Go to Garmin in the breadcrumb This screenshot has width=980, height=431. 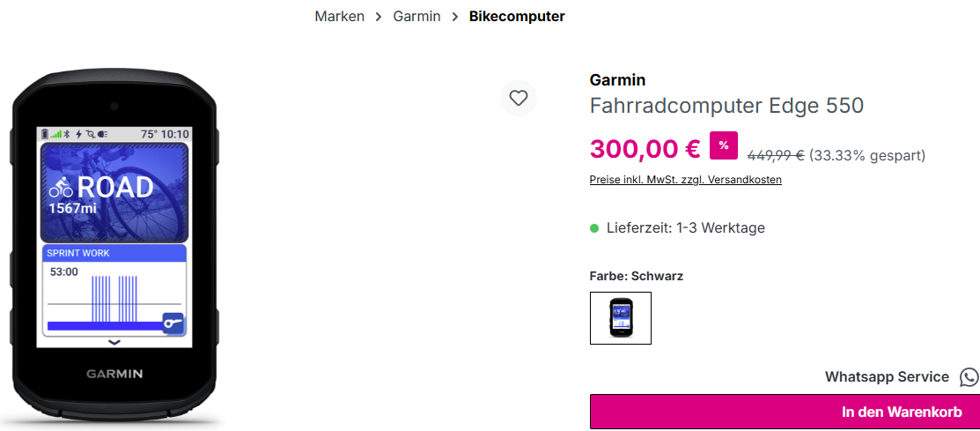(416, 17)
